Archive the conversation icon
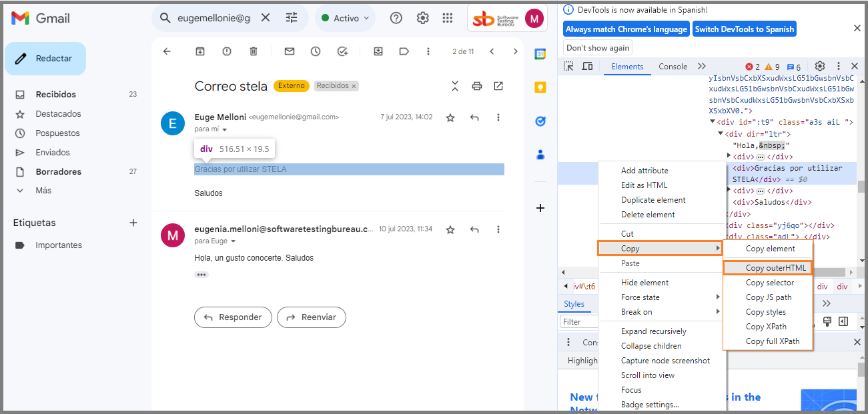Viewport: 868px width, 414px height. 200,51
